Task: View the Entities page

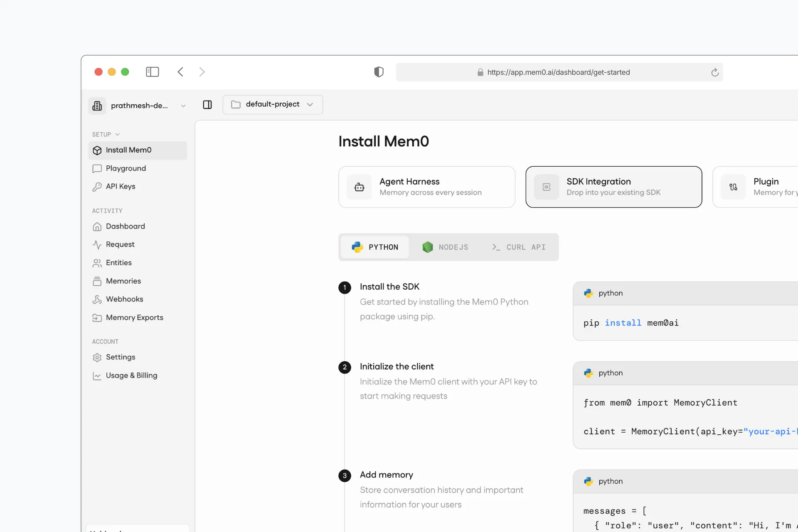Action: pyautogui.click(x=138, y=263)
